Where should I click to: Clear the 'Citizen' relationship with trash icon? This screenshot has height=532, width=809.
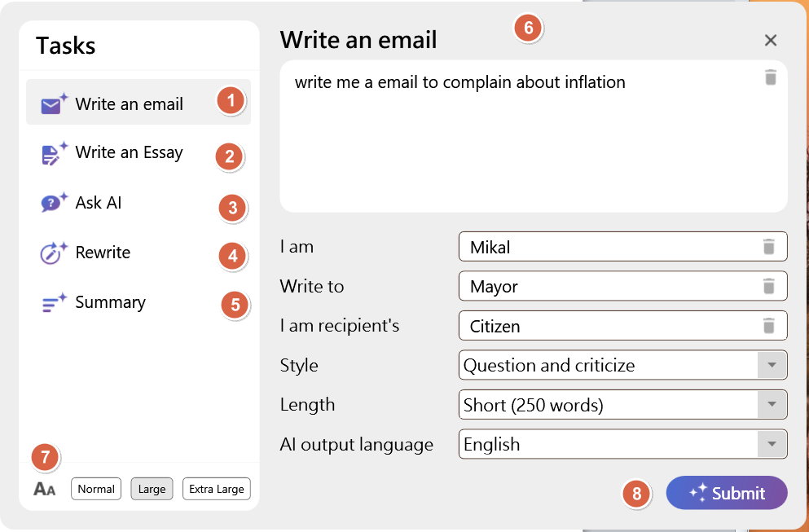click(768, 326)
